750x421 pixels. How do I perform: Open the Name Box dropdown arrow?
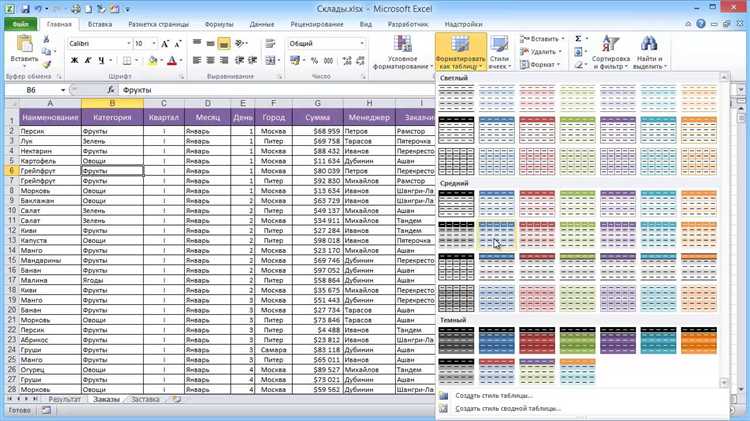(63, 90)
